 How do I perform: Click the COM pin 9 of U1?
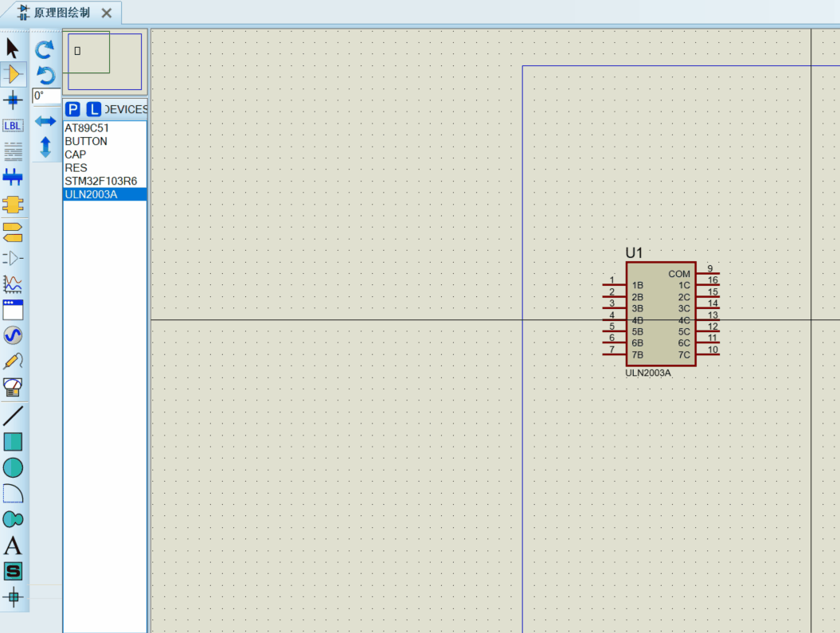click(708, 272)
